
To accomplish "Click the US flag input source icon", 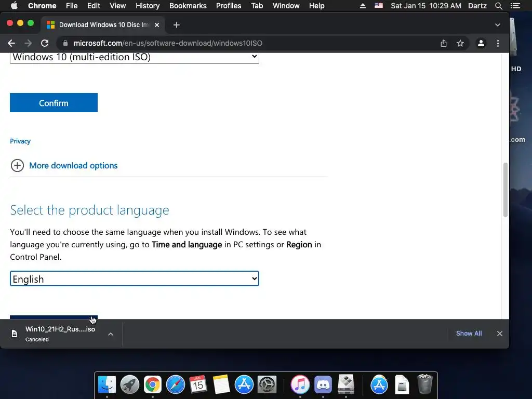I will click(379, 6).
